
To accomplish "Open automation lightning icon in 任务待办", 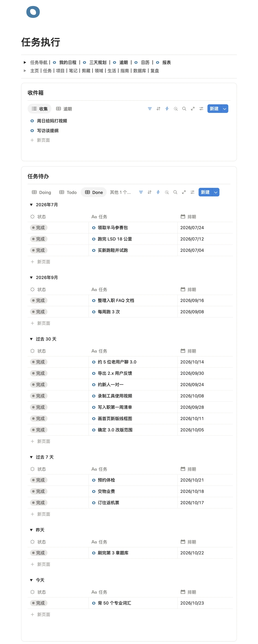I will coord(158,192).
